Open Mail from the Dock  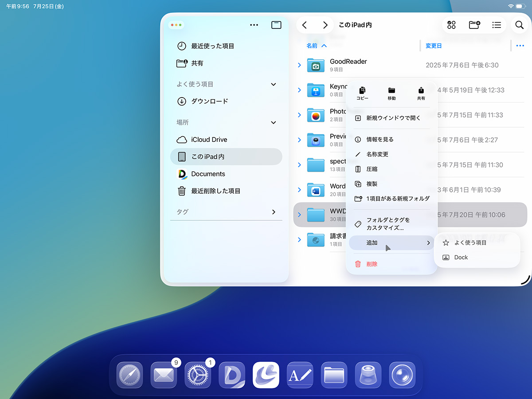point(164,375)
